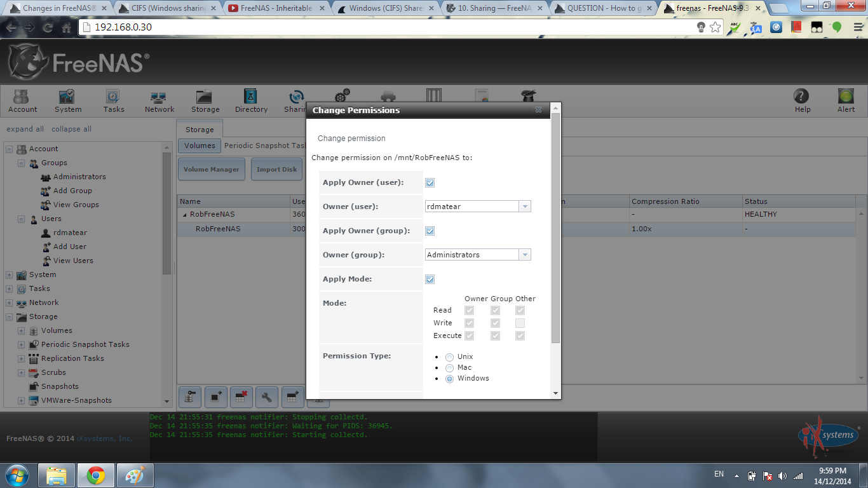Open the Network toolbar icon
This screenshot has height=488, width=868.
click(159, 100)
